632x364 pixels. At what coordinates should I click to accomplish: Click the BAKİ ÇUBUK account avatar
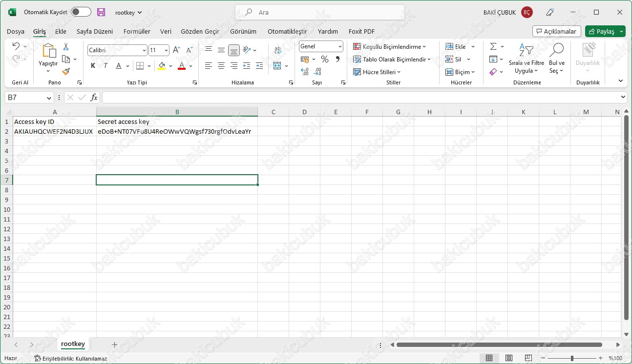coord(527,12)
